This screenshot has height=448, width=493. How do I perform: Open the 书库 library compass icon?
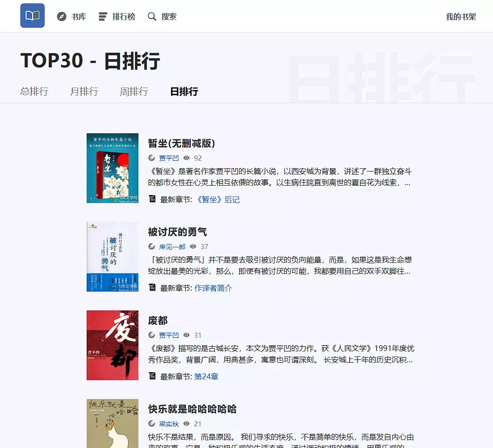[x=62, y=16]
